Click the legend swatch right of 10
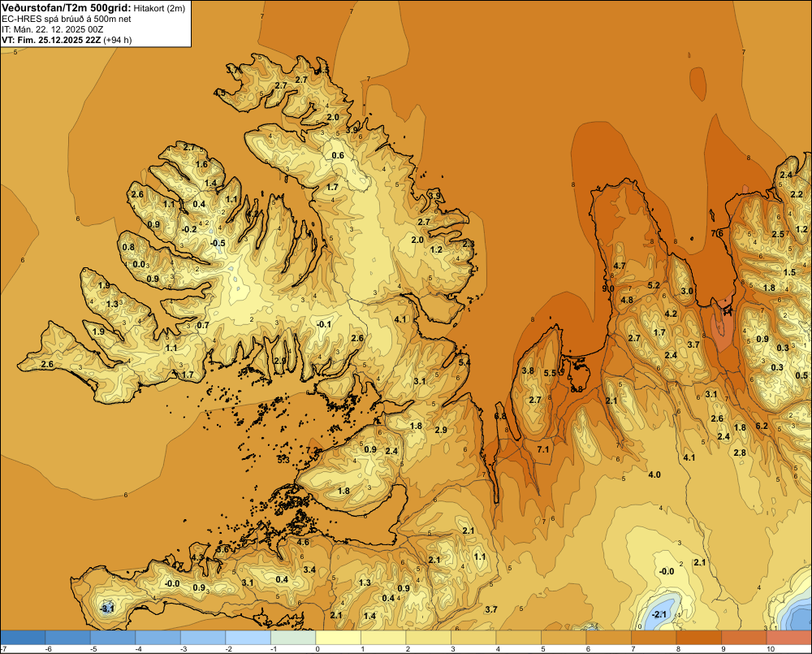 point(788,638)
